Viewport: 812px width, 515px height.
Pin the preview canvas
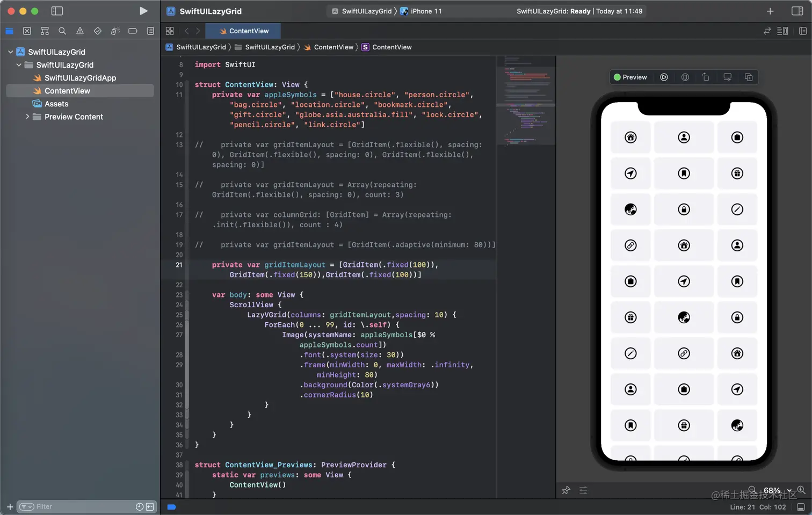click(x=566, y=490)
